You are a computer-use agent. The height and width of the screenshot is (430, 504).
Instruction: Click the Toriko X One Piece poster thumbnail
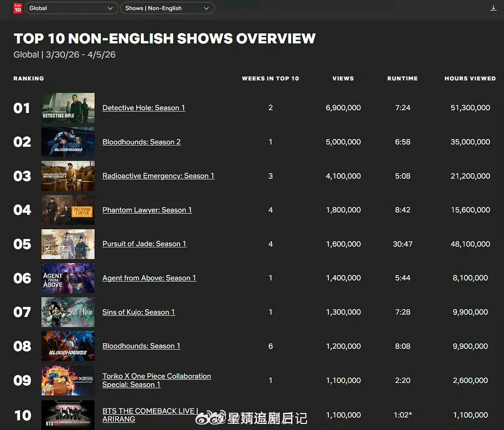pyautogui.click(x=68, y=380)
